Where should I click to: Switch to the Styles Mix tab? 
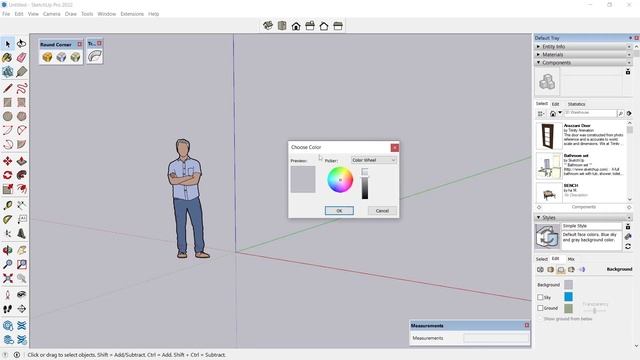571,259
